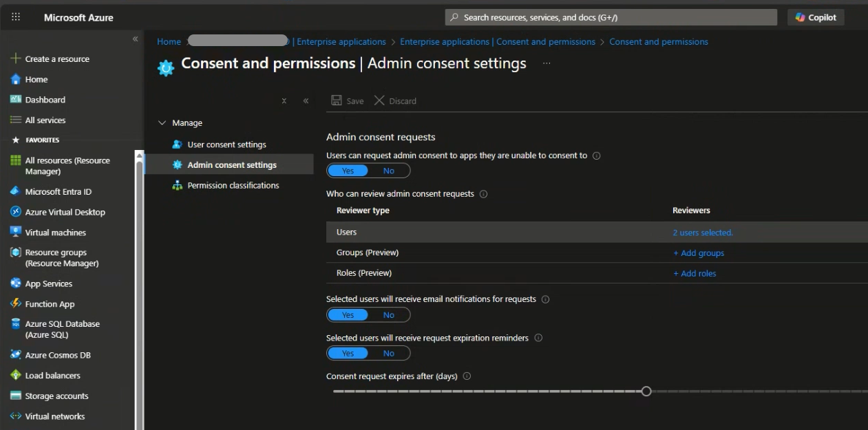The width and height of the screenshot is (868, 430).
Task: Set users can request admin consent to No
Action: tap(389, 171)
